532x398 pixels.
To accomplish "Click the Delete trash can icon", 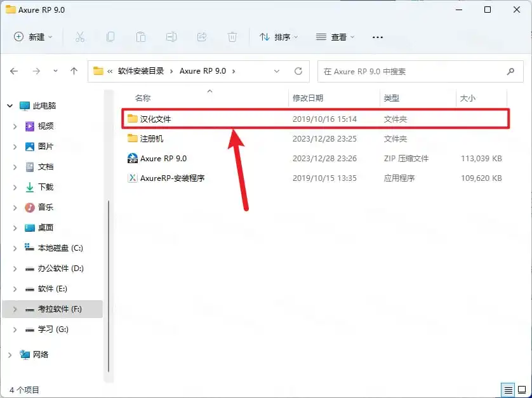I will click(232, 37).
